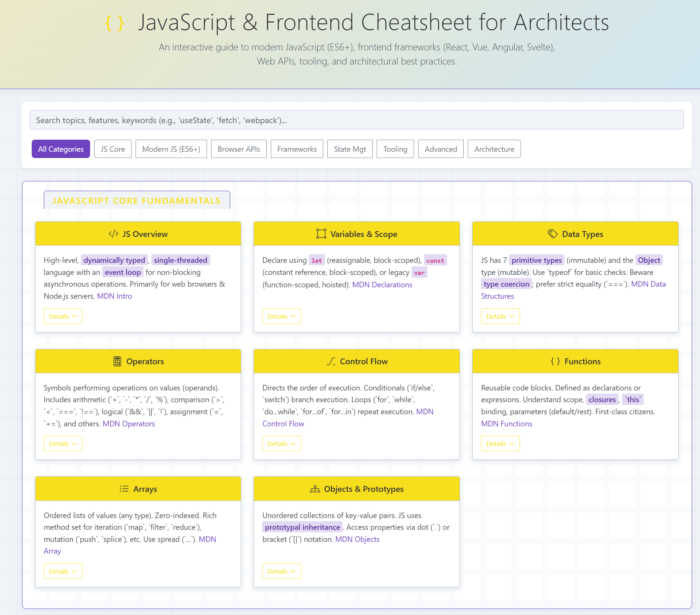Open the MDN Objects link
The width and height of the screenshot is (700, 615).
(357, 539)
